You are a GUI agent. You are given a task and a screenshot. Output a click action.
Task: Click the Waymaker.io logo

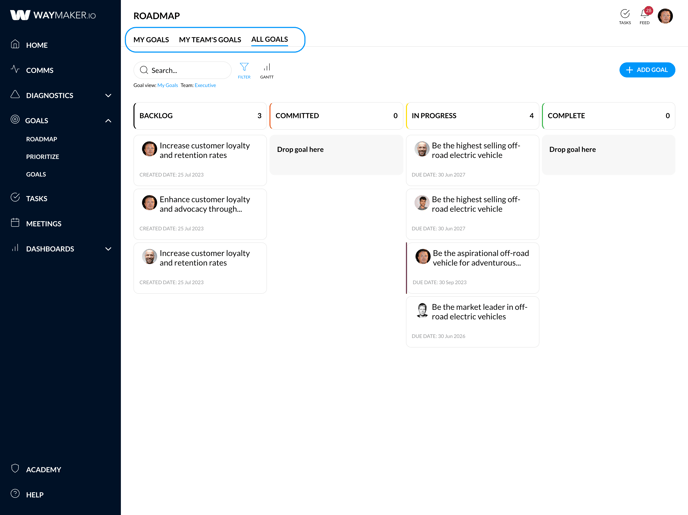tap(53, 15)
